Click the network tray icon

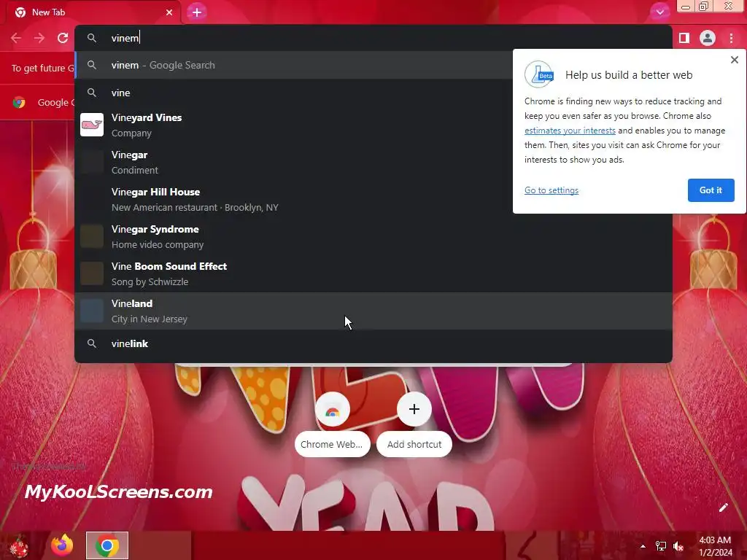pos(661,546)
